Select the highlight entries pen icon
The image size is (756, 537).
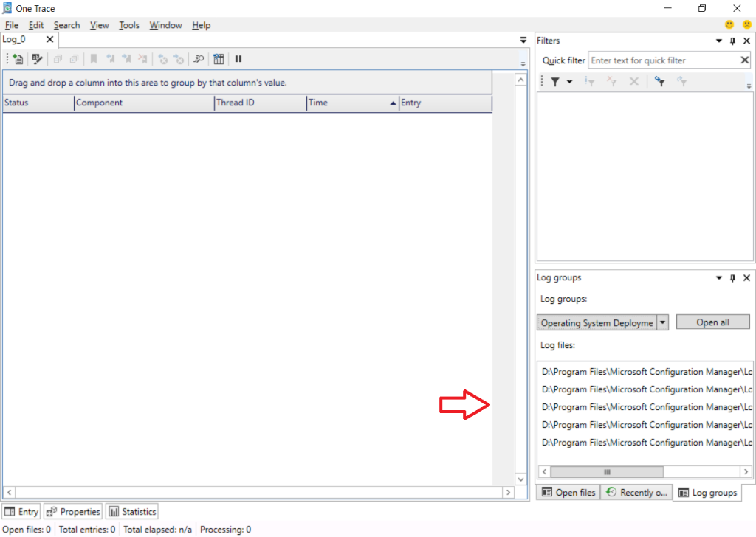coord(37,59)
